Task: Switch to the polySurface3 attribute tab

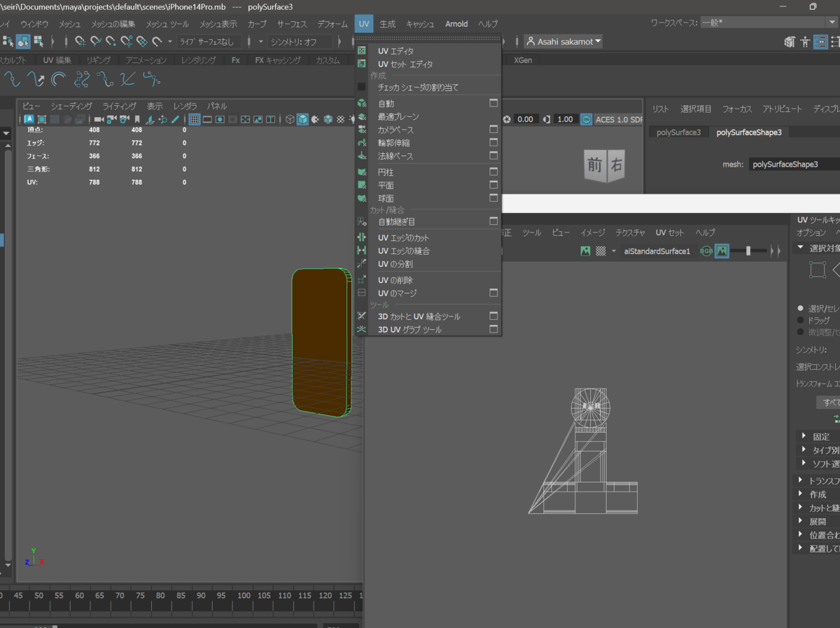Action: pyautogui.click(x=678, y=132)
